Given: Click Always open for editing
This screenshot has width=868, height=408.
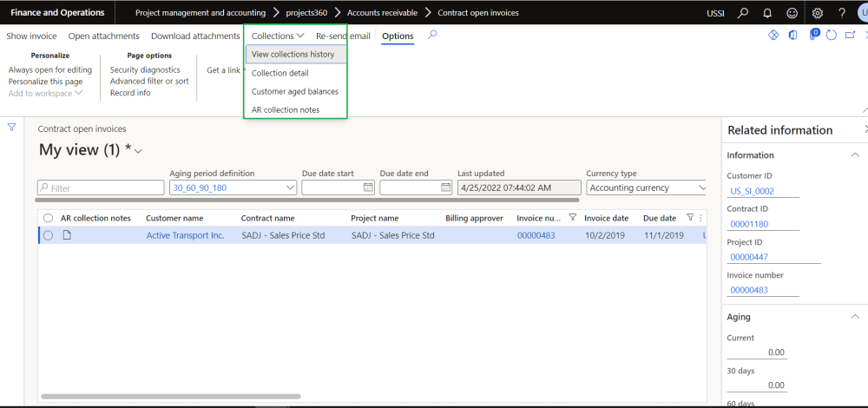Looking at the screenshot, I should click(x=49, y=69).
